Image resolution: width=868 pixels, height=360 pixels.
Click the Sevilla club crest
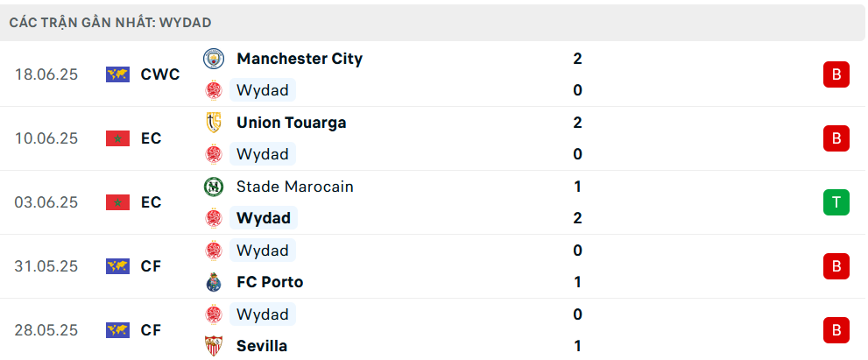214,346
